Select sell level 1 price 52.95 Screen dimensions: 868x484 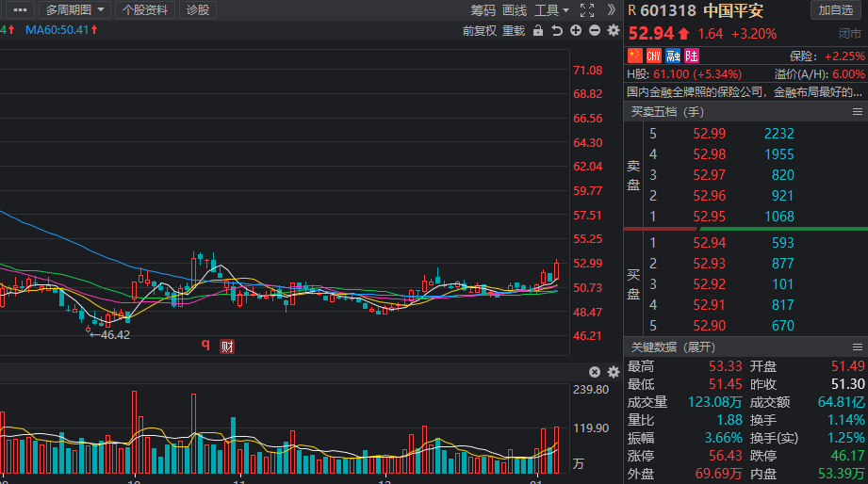[709, 217]
